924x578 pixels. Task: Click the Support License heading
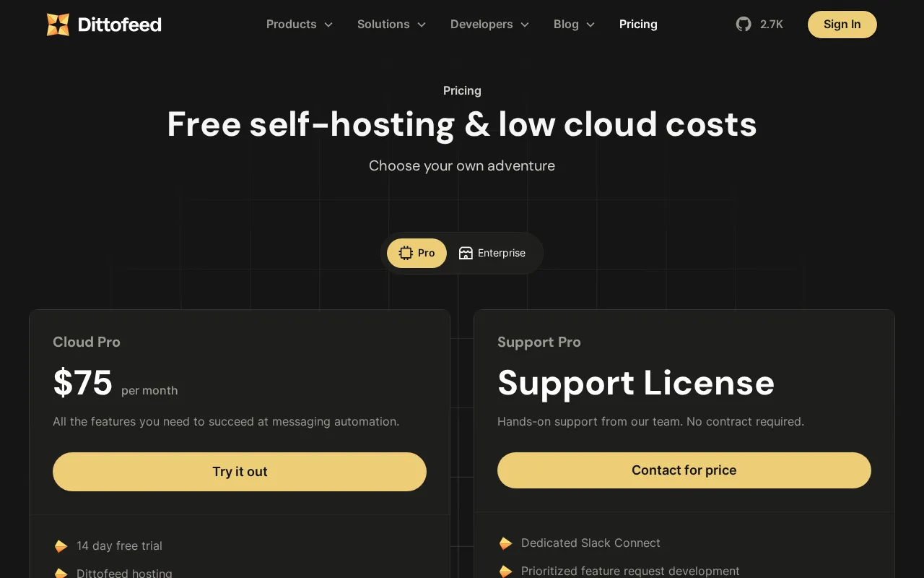pyautogui.click(x=636, y=383)
